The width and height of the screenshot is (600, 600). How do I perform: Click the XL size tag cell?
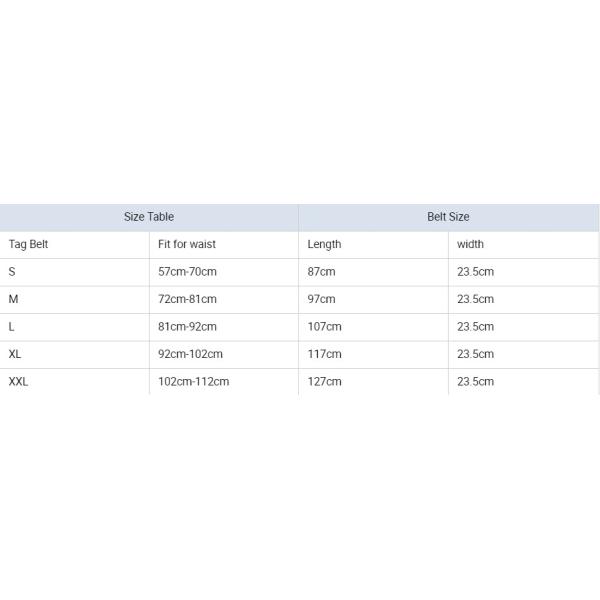pyautogui.click(x=15, y=354)
